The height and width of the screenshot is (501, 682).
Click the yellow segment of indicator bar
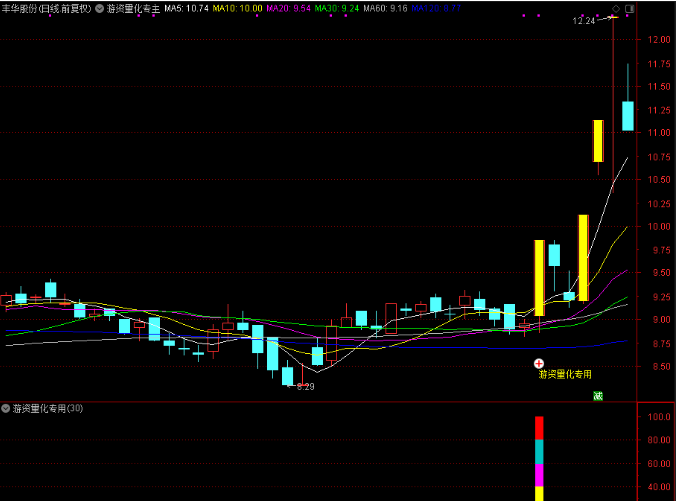[x=539, y=494]
